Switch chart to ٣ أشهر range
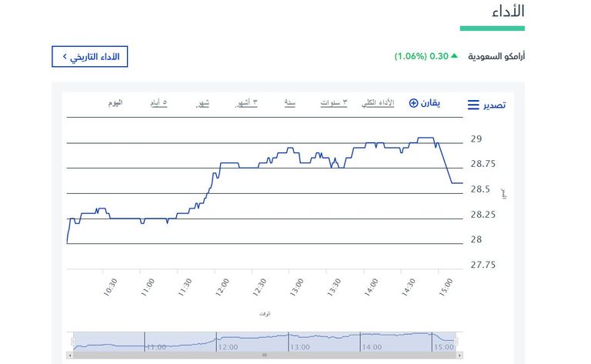This screenshot has width=591, height=364. click(245, 102)
